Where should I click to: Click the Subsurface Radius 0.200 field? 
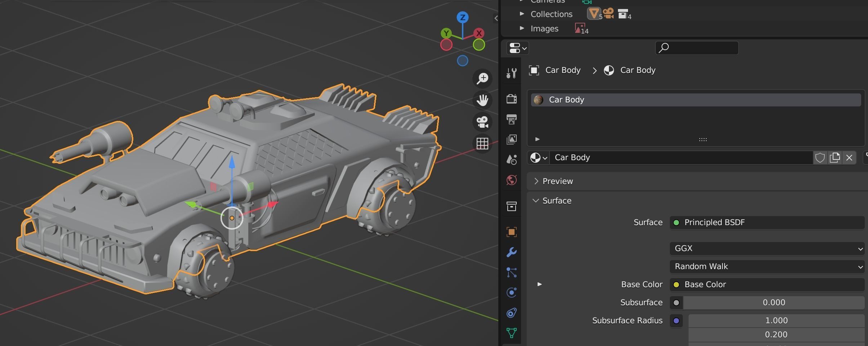tap(776, 335)
